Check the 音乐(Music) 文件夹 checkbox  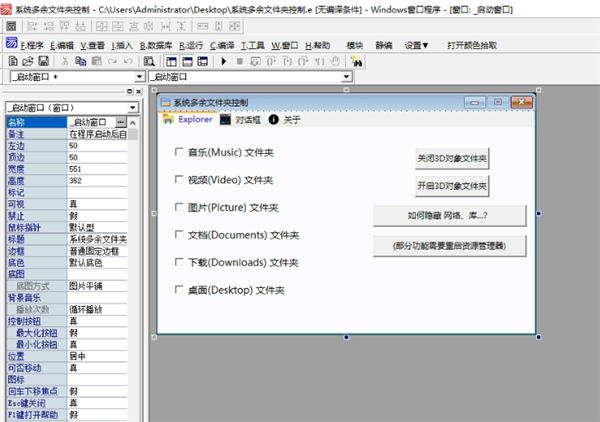pyautogui.click(x=177, y=153)
